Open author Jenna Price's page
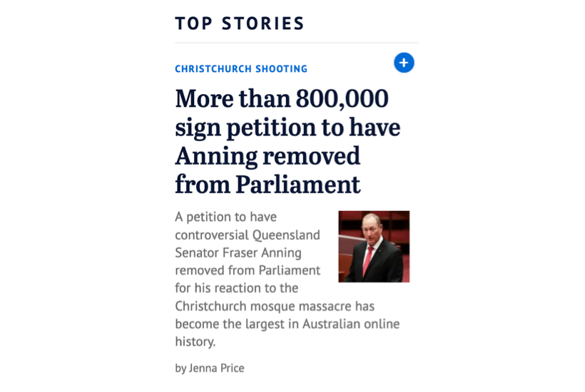The image size is (585, 392). pos(217,368)
